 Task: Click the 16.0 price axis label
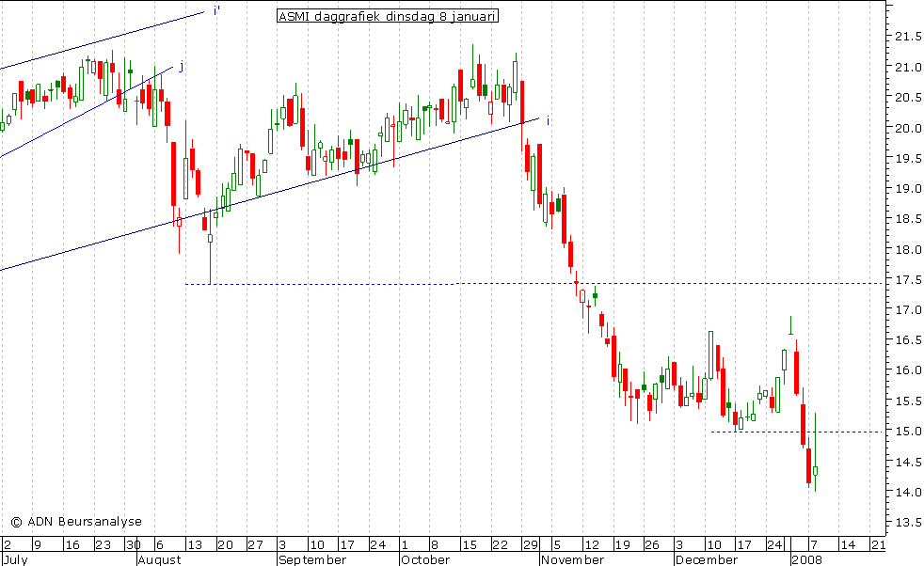point(908,370)
